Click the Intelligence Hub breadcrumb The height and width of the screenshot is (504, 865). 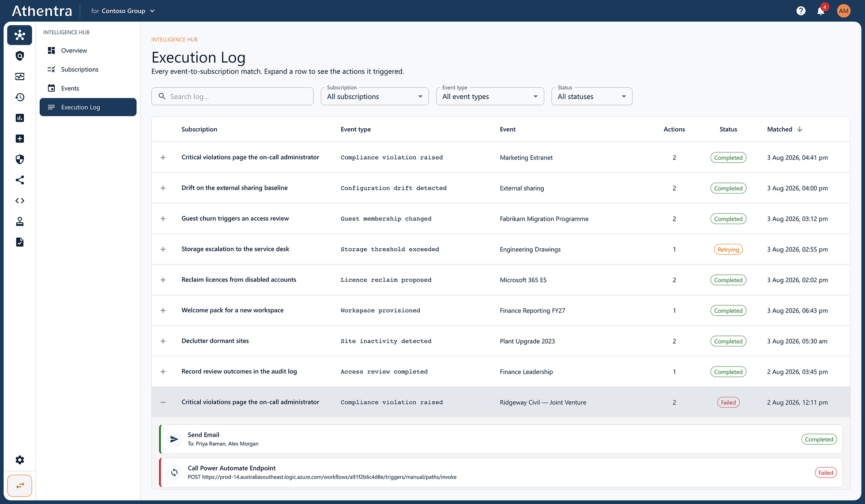pyautogui.click(x=174, y=39)
